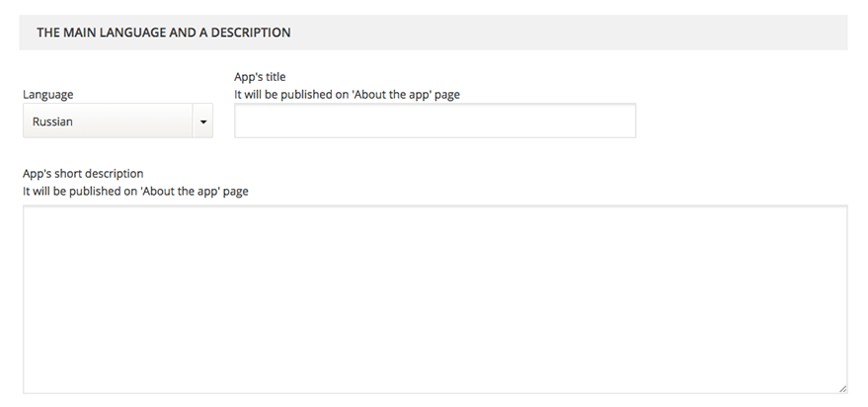Select the 'Russian' text in language selector
The image size is (868, 407).
[52, 122]
